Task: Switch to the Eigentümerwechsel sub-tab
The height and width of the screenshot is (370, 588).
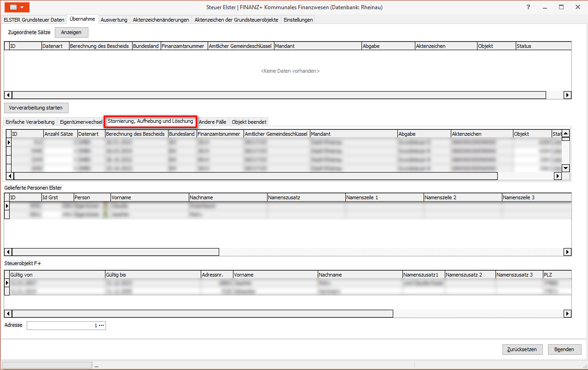Action: click(x=81, y=122)
